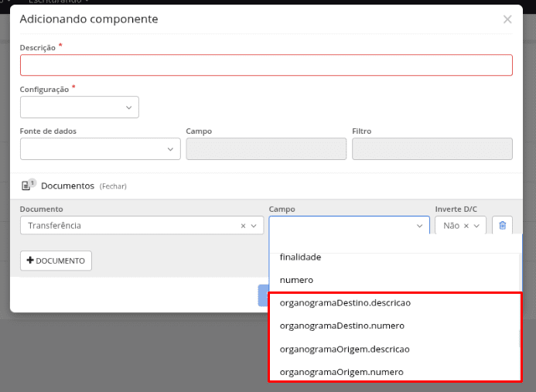Image resolution: width=536 pixels, height=392 pixels.
Task: Click the Descrição text field
Action: point(266,65)
